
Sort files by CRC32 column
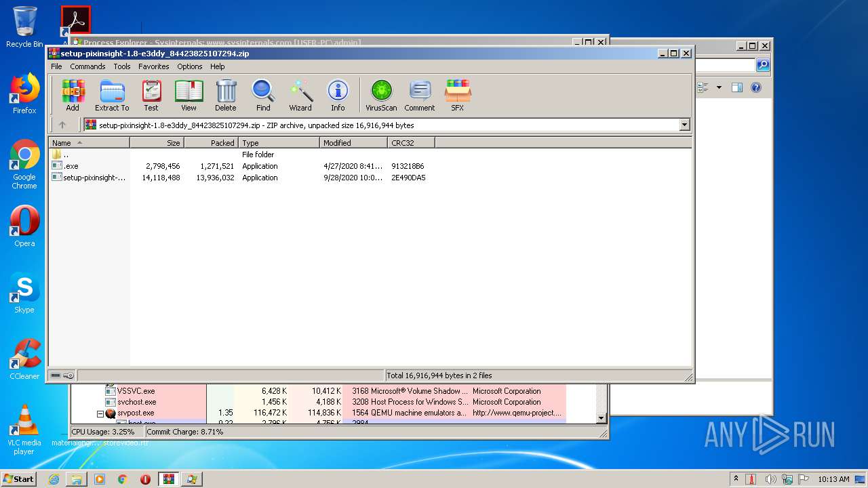411,143
